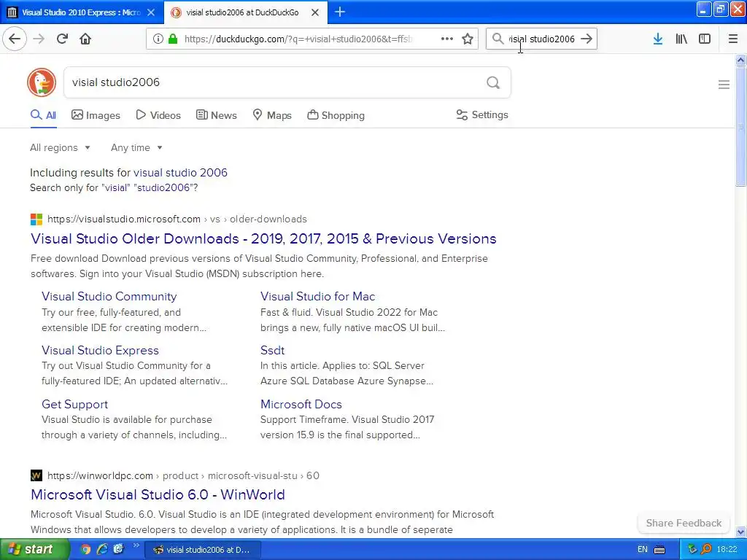The image size is (747, 560).
Task: Submit toolbar search with the arrow
Action: 587,39
